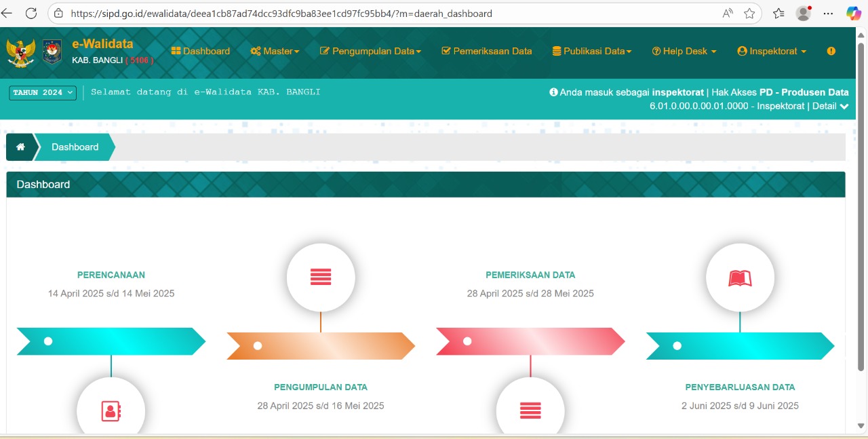Select Pemeriksaan Data in the menu bar
The image size is (868, 439).
(486, 51)
